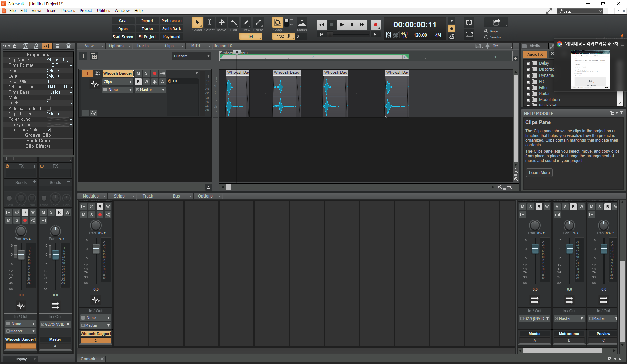Pick the Edit tool
Image resolution: width=627 pixels, height=364 pixels.
[x=234, y=23]
